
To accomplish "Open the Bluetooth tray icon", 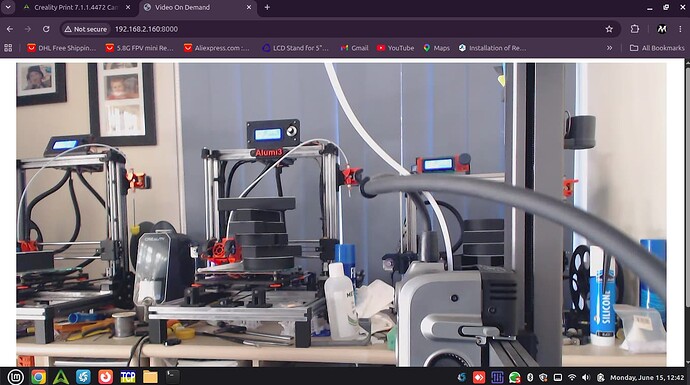I will click(530, 377).
